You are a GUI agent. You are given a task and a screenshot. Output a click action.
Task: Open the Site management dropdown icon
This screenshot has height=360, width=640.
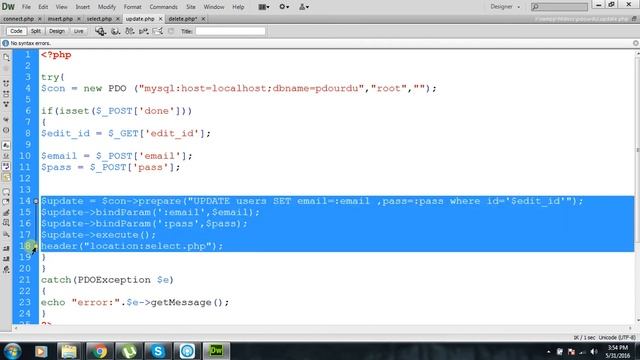tap(304, 7)
